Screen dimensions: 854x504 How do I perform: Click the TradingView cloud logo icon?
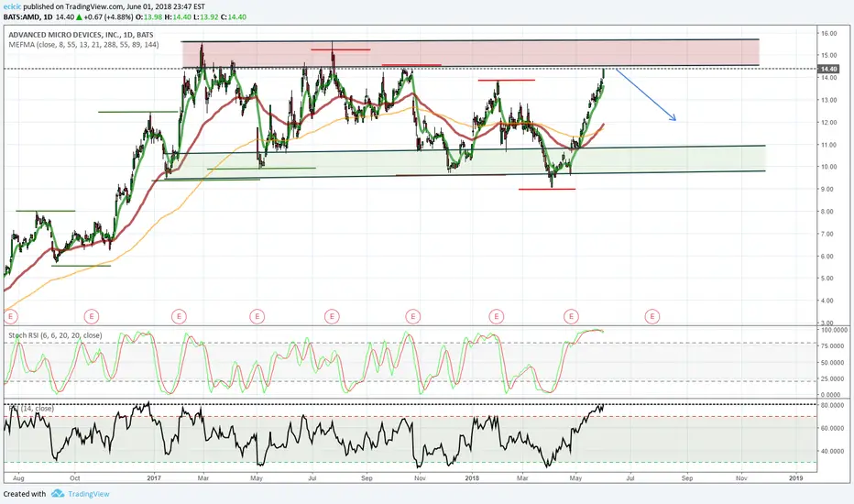tap(58, 494)
